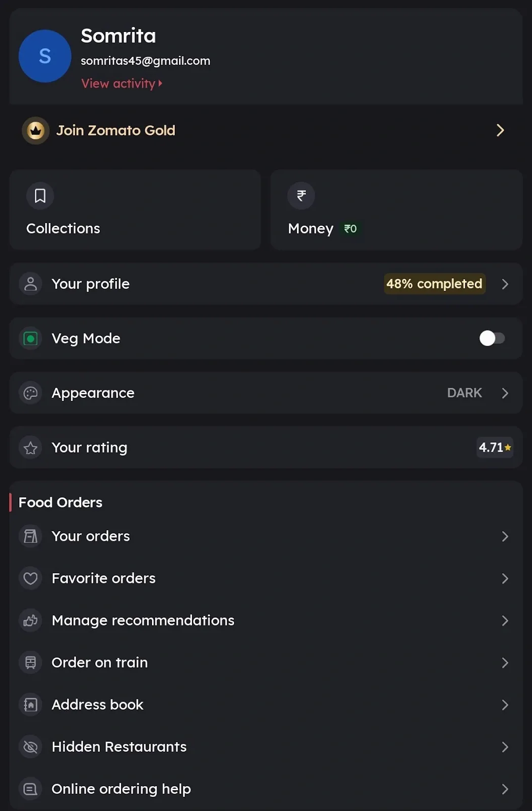Select the Your profile person icon
The image size is (532, 811).
point(30,284)
